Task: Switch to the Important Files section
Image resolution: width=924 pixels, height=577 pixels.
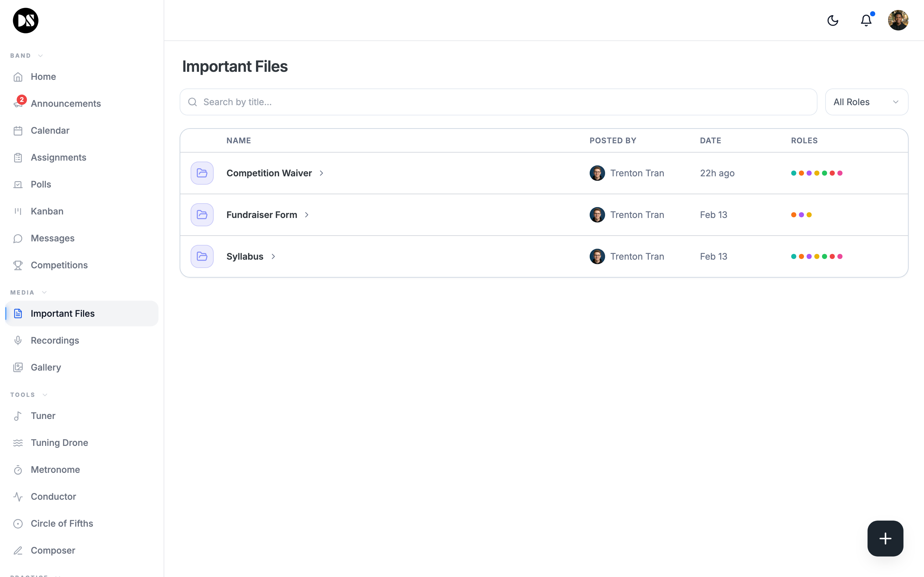Action: coord(63,313)
